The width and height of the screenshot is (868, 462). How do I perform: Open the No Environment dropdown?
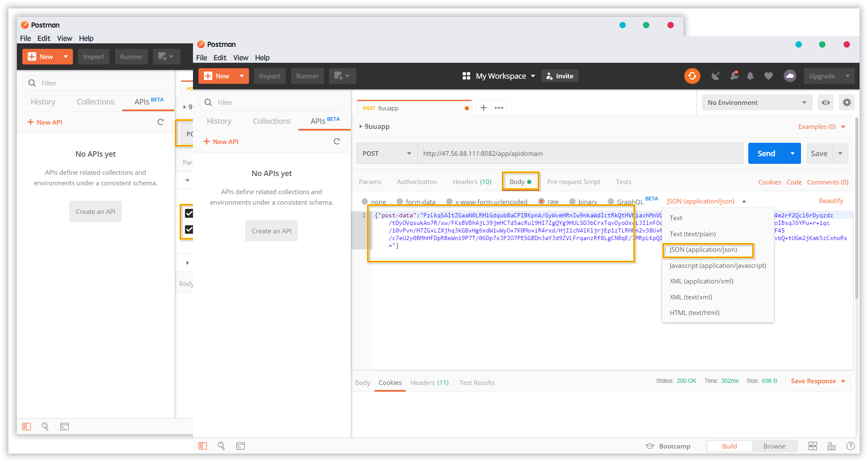[x=757, y=103]
